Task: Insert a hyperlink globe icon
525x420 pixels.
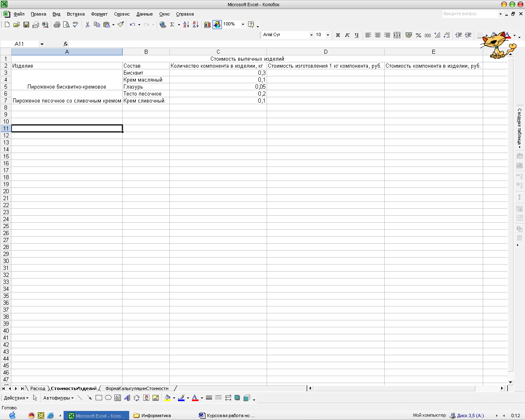Action: pos(163,25)
